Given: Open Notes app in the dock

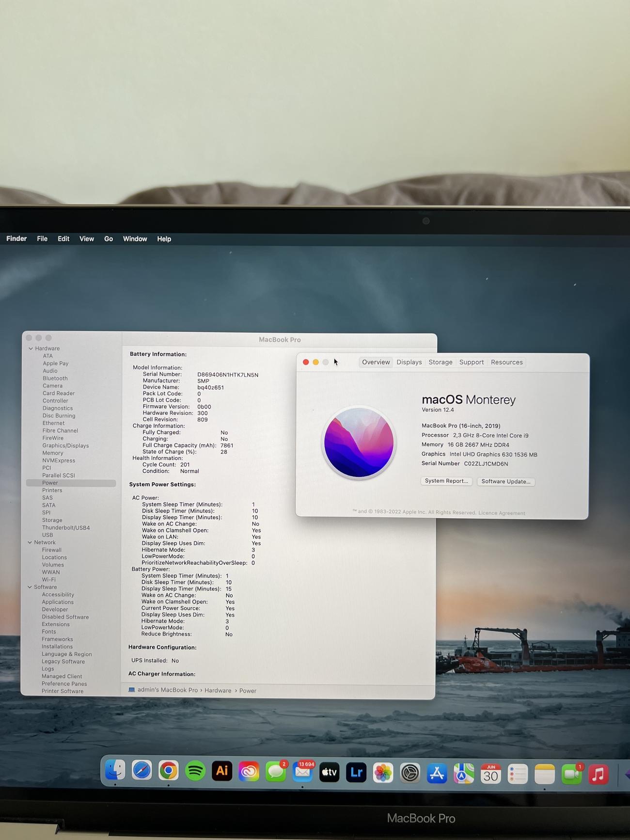Looking at the screenshot, I should pyautogui.click(x=544, y=775).
